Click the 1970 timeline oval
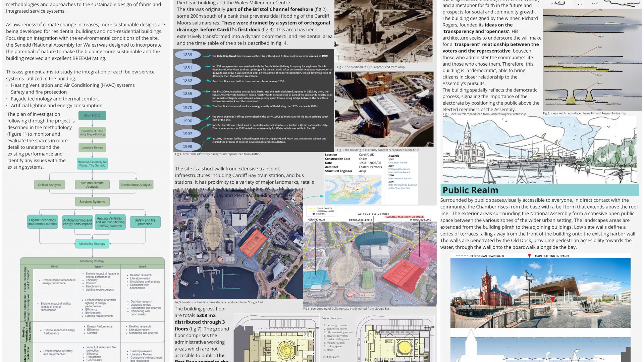This screenshot has width=644, height=362. click(x=187, y=108)
